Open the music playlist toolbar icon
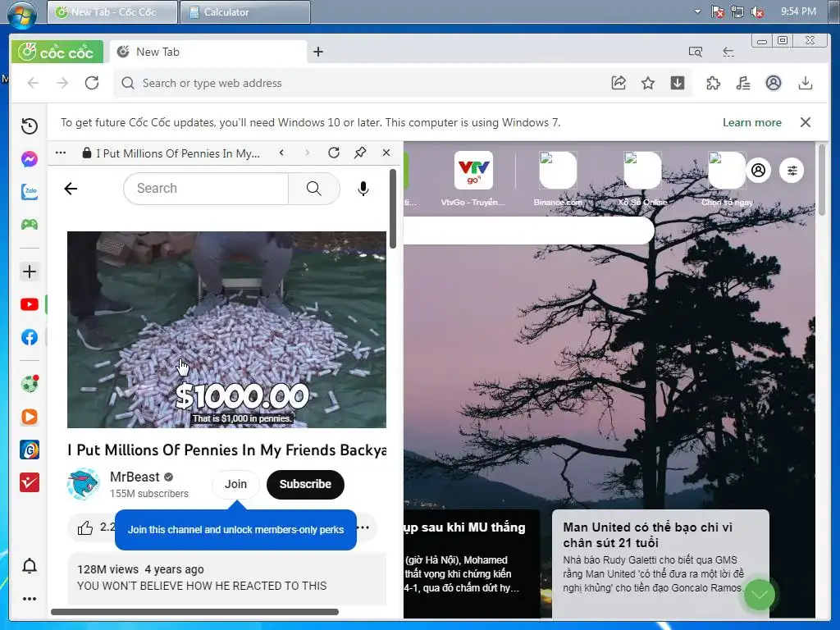Screen dimensions: 840x630 [743, 83]
